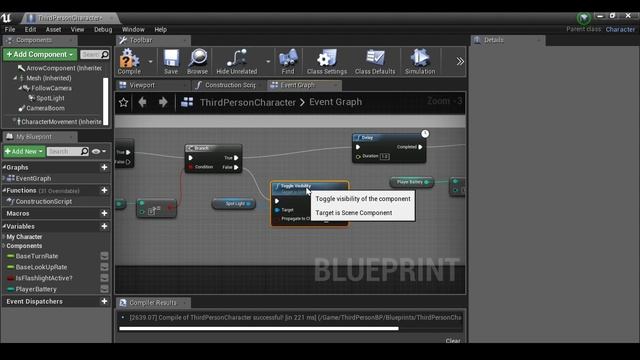Toggle PlayerBattery editable visibility
The width and height of the screenshot is (640, 360).
104,289
